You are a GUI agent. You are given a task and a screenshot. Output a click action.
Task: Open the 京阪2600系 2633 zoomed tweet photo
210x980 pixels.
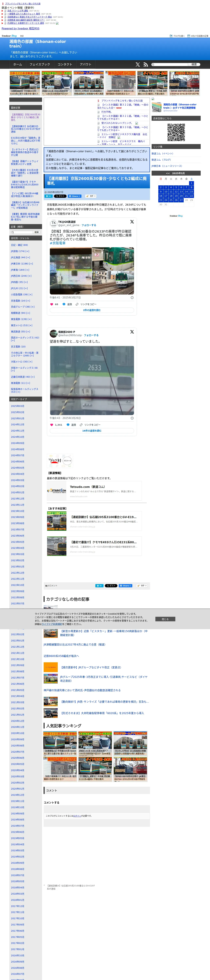point(92,380)
